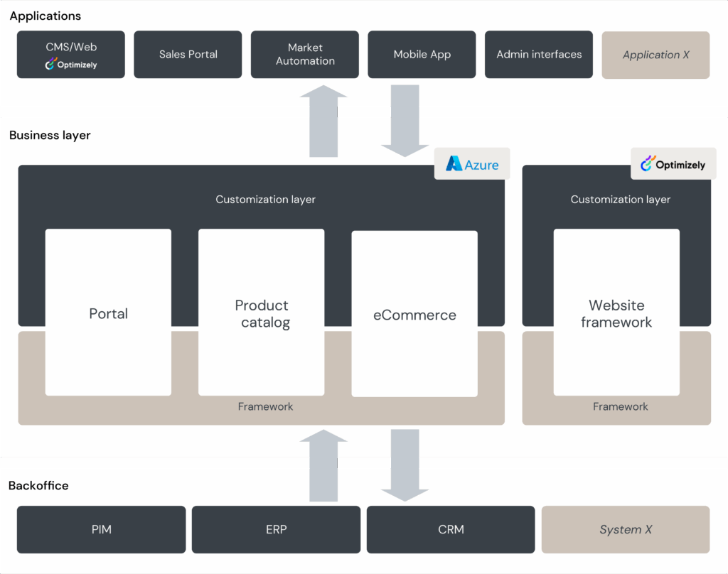Select the Product catalog module
The width and height of the screenshot is (728, 574).
pos(261,313)
